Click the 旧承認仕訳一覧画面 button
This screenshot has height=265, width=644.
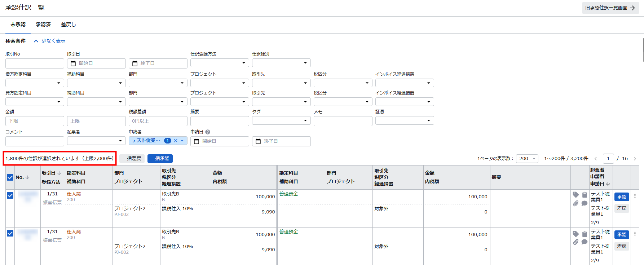coord(610,8)
